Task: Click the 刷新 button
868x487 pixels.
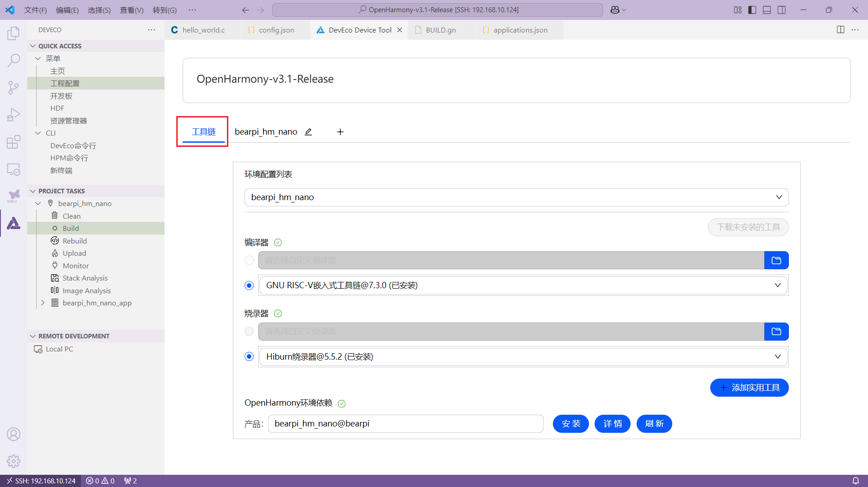Action: pyautogui.click(x=654, y=424)
